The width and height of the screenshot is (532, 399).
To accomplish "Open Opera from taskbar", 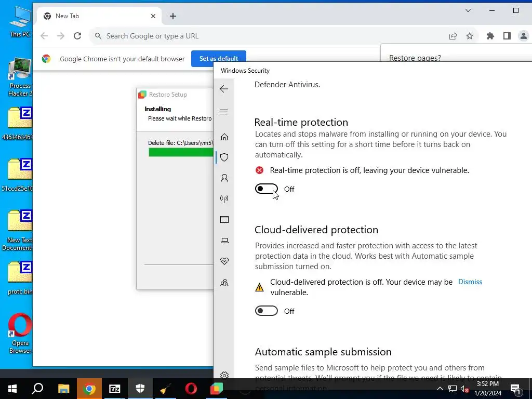I will 191,389.
